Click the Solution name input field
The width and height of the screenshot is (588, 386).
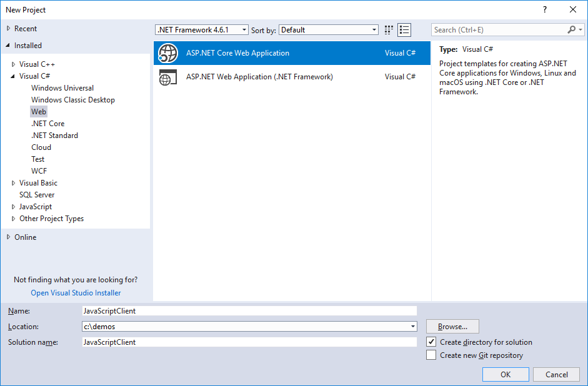tap(249, 342)
